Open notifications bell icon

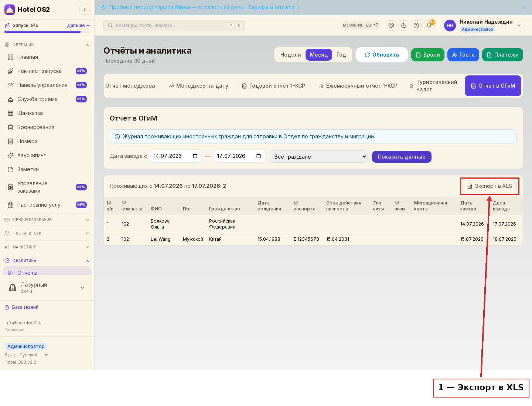[429, 26]
